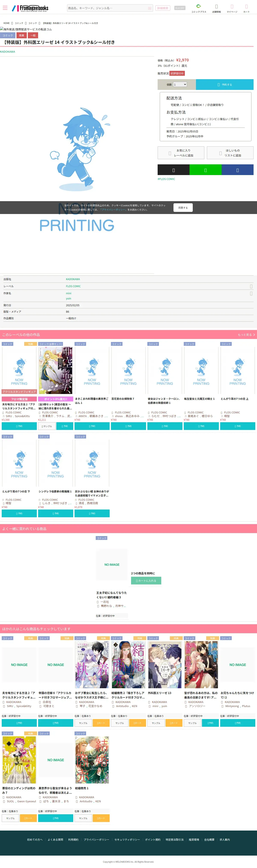The image size is (257, 868).
Task: Click the main NOW PRINTING product image
Action: 77,165
